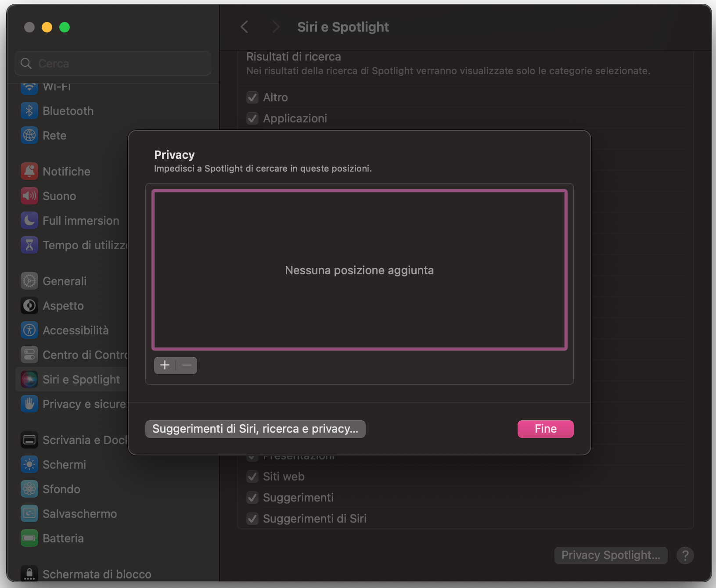
Task: Uncheck the Altro search category
Action: [252, 97]
